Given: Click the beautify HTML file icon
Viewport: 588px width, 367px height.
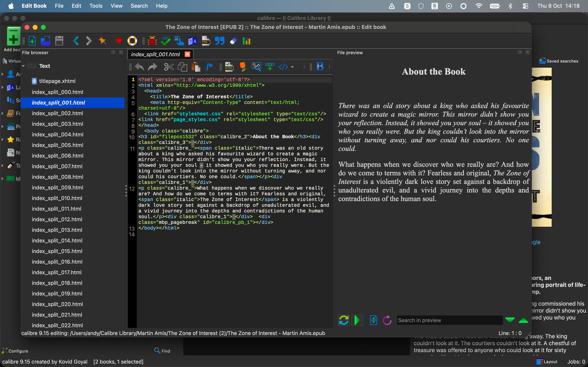Looking at the screenshot, I should click(x=229, y=67).
